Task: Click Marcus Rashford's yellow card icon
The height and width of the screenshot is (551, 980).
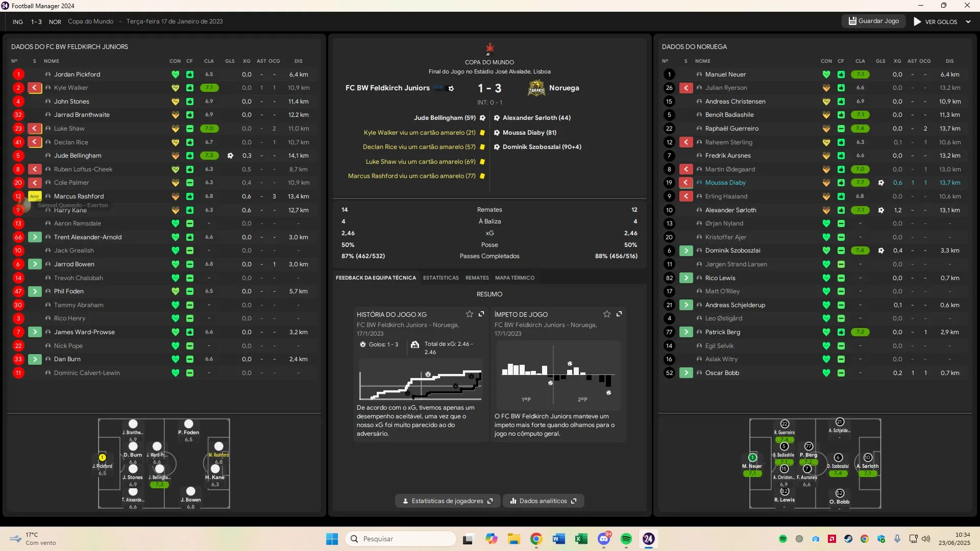Action: pos(35,196)
